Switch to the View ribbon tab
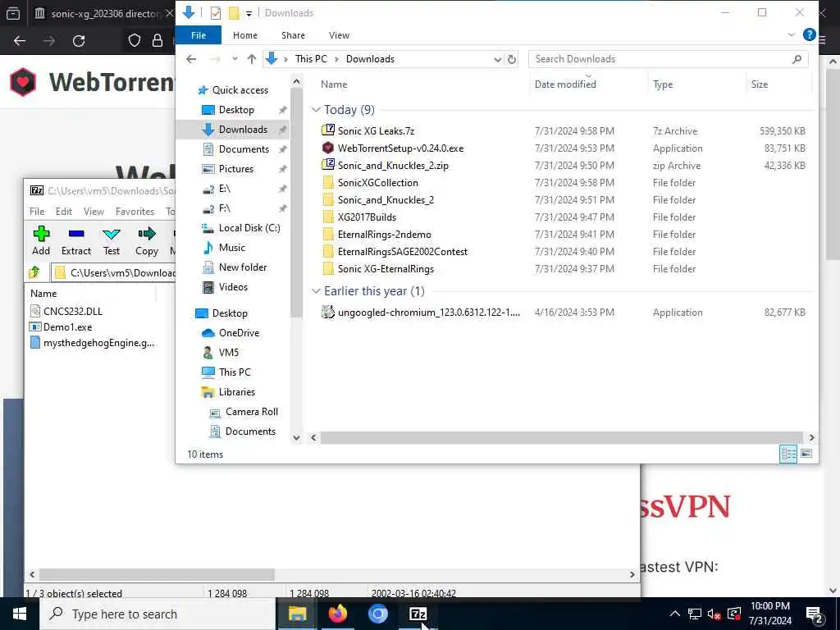Image resolution: width=840 pixels, height=630 pixels. point(339,35)
